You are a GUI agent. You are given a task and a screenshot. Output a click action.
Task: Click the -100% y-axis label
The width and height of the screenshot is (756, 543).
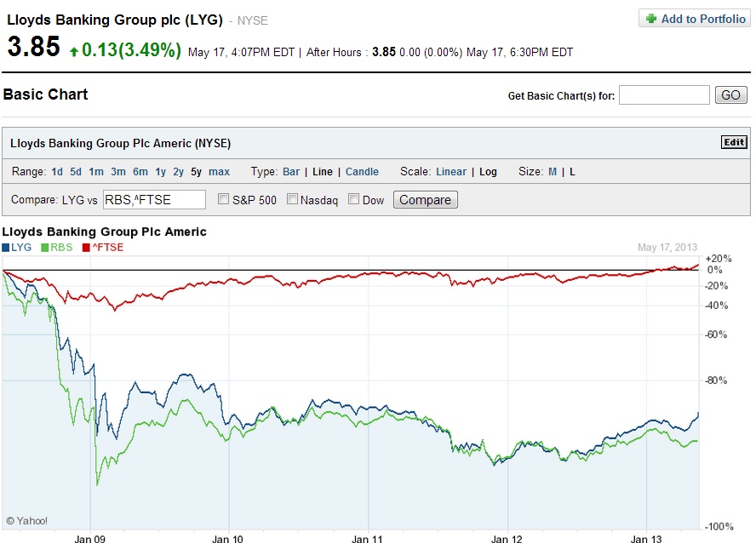719,527
